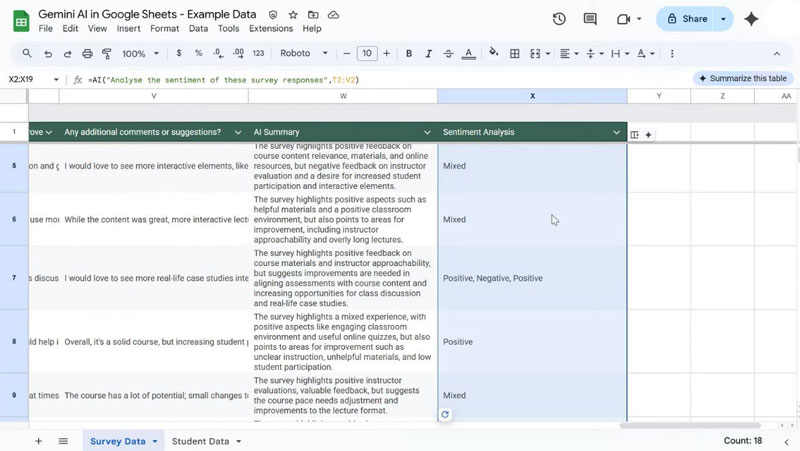This screenshot has height=451, width=800.
Task: Click the paint format roller icon
Action: pyautogui.click(x=107, y=53)
